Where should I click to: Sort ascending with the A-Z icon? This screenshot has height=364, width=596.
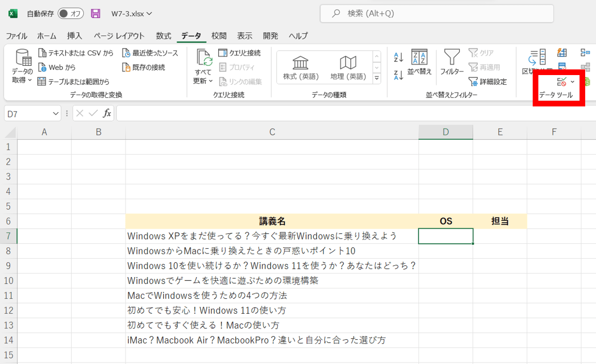(398, 57)
